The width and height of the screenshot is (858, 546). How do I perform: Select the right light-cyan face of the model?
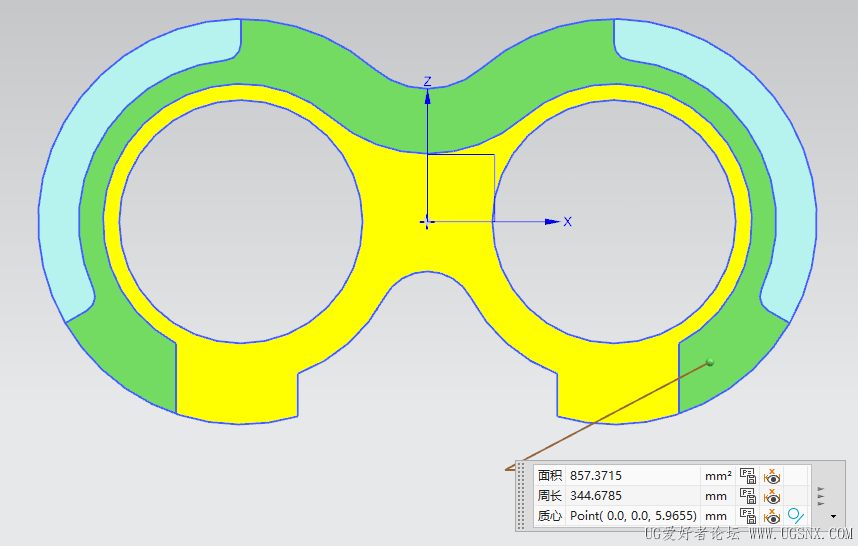[795, 208]
